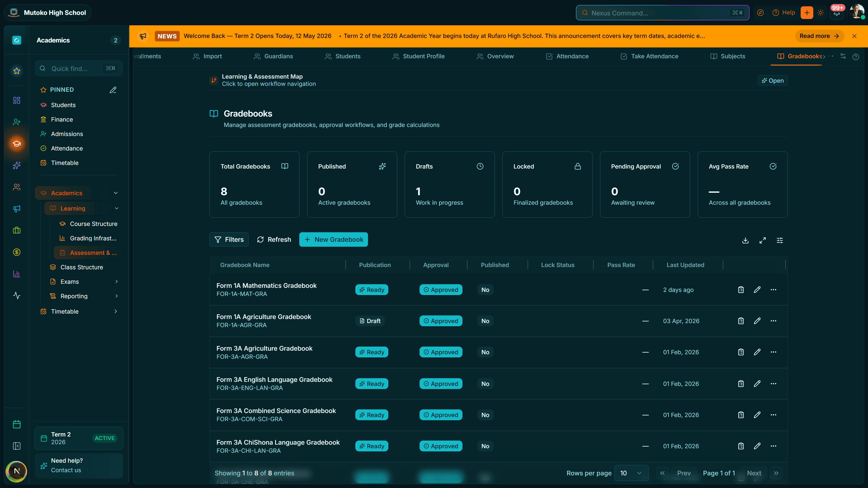
Task: Open the announcements megaphone icon in left rail
Action: 17,209
